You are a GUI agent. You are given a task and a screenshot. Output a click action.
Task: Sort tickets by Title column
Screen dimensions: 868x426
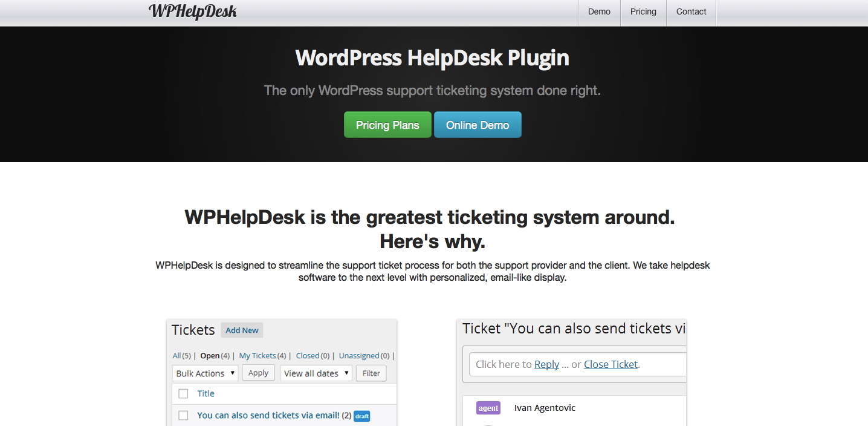[x=206, y=393]
